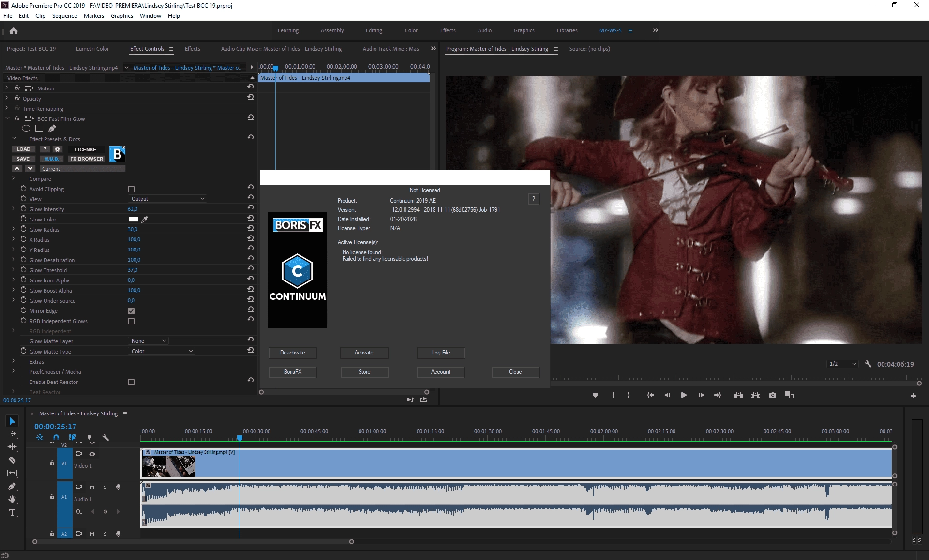Add marker in Program Monitor
The width and height of the screenshot is (929, 560).
[595, 395]
